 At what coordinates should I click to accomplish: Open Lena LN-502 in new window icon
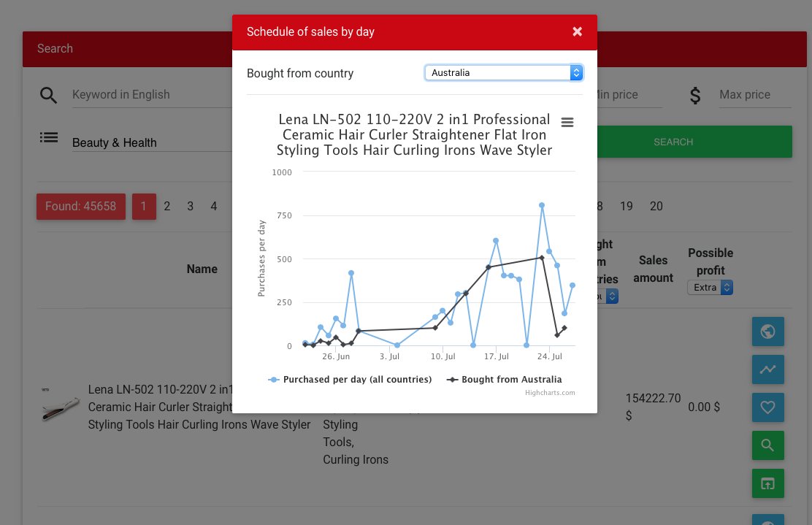767,483
